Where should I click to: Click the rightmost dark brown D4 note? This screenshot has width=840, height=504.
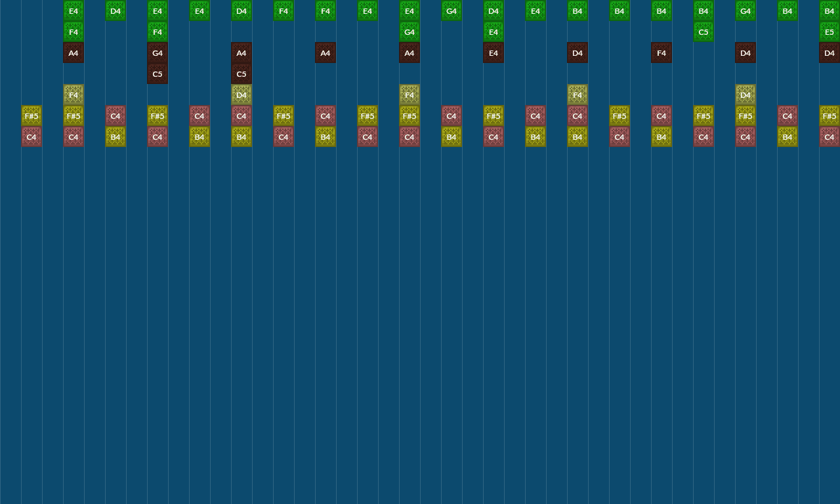tap(829, 52)
